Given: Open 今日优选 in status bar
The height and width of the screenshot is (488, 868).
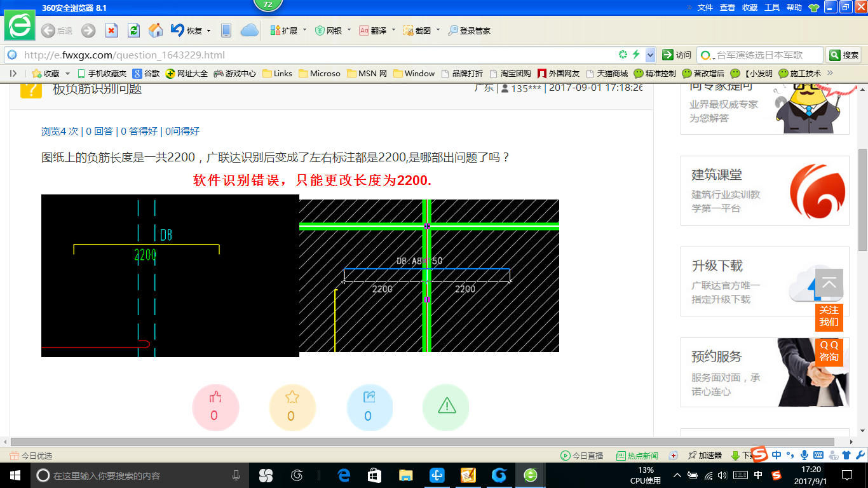Looking at the screenshot, I should [31, 456].
